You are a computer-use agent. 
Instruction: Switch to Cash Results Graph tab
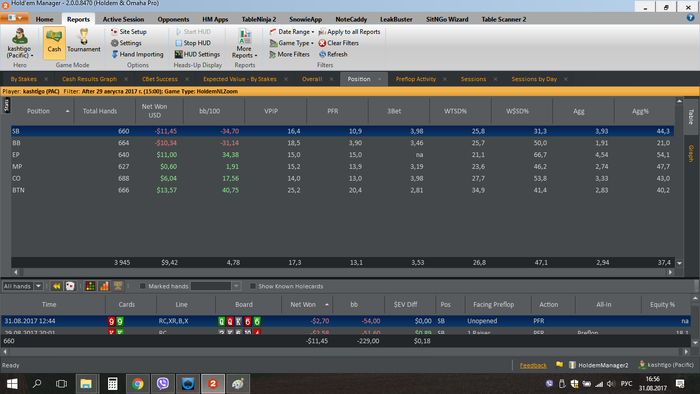[89, 79]
